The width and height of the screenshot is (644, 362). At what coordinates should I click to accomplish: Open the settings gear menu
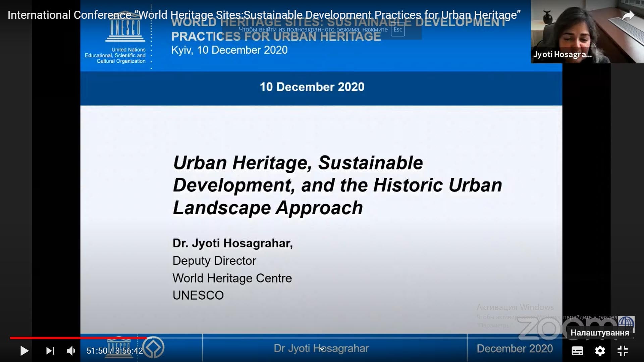click(600, 351)
